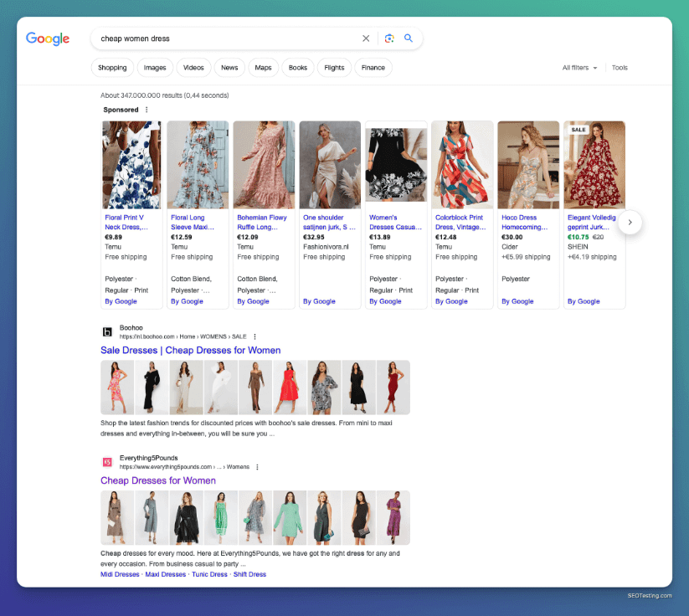
Task: Open the Boohoo red mini dress thumbnail
Action: pyautogui.click(x=290, y=388)
